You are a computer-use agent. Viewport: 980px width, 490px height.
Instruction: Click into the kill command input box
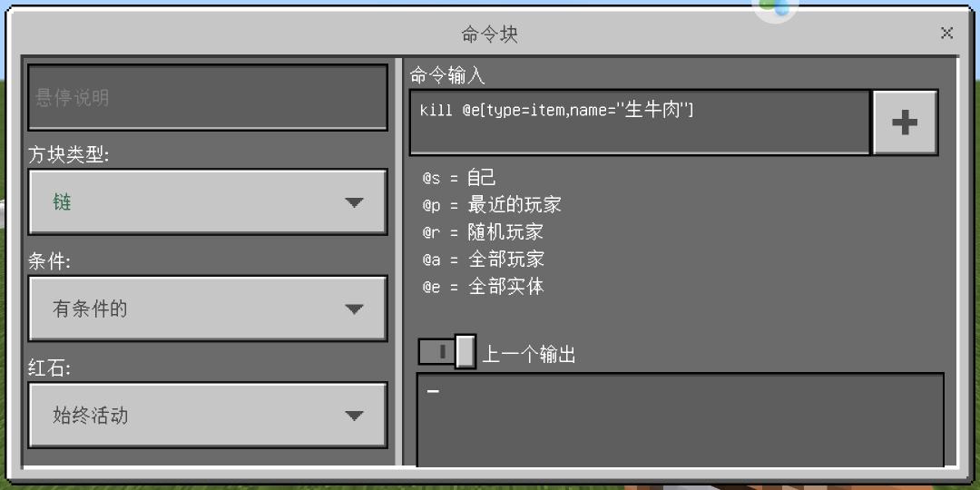point(640,122)
